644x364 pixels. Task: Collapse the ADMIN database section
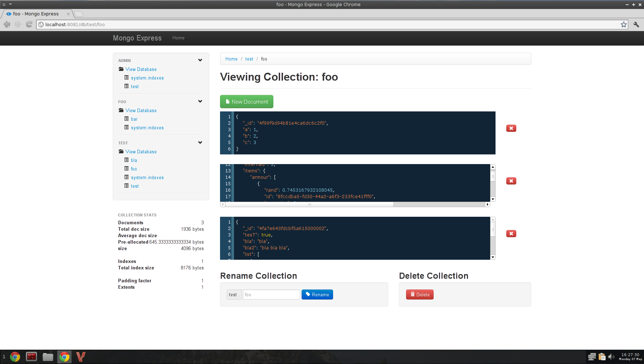(x=200, y=60)
